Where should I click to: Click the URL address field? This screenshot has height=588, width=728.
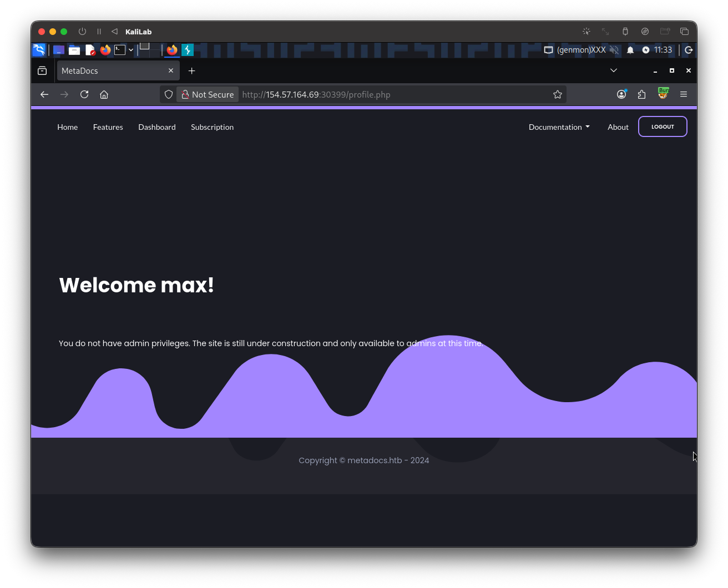(x=388, y=94)
